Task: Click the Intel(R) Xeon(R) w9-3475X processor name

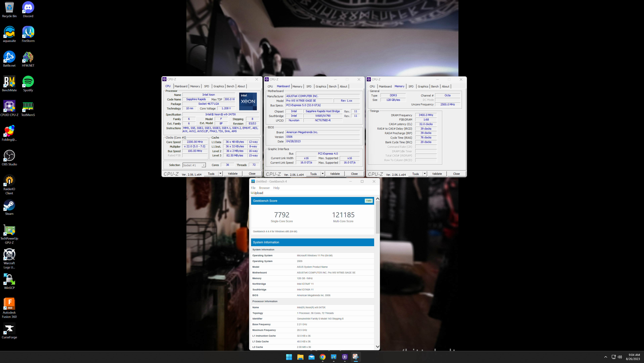Action: tap(311, 308)
